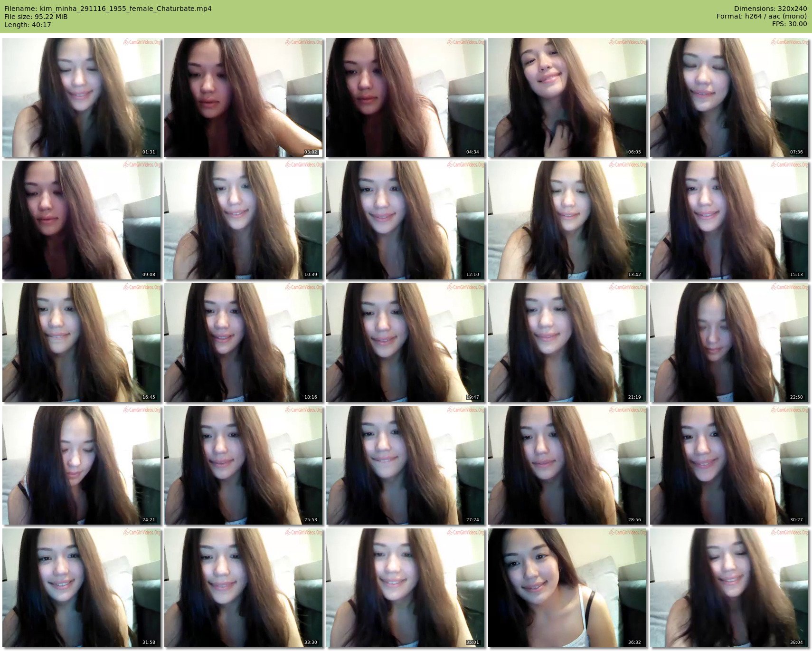Open the last frame at 38:04
This screenshot has height=651, width=812.
coord(729,588)
